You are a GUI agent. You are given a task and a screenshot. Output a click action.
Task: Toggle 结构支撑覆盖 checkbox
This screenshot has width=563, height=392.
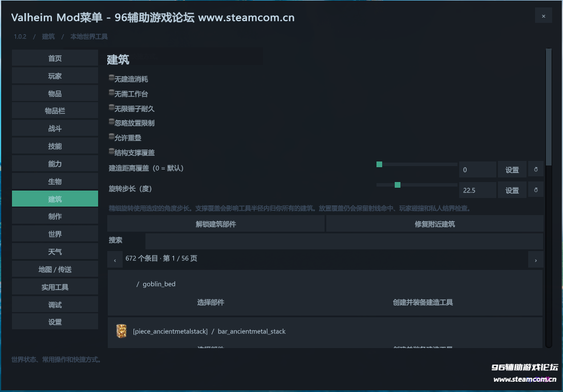coord(112,152)
